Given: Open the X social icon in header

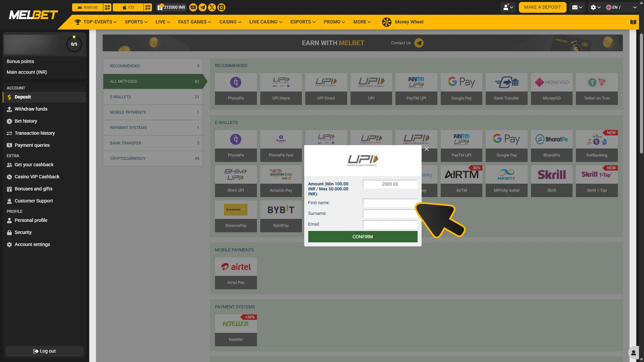Looking at the screenshot, I should click(212, 7).
